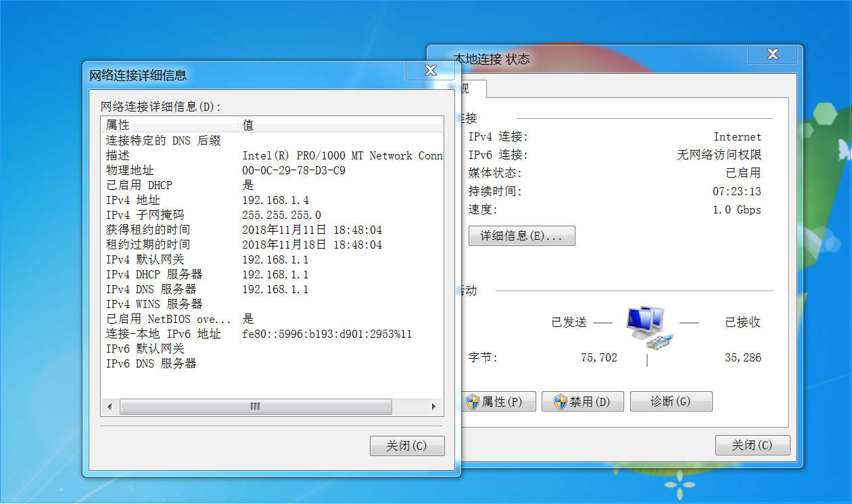The image size is (852, 504).
Task: Select the 已启用 DHCP row
Action: 272,185
